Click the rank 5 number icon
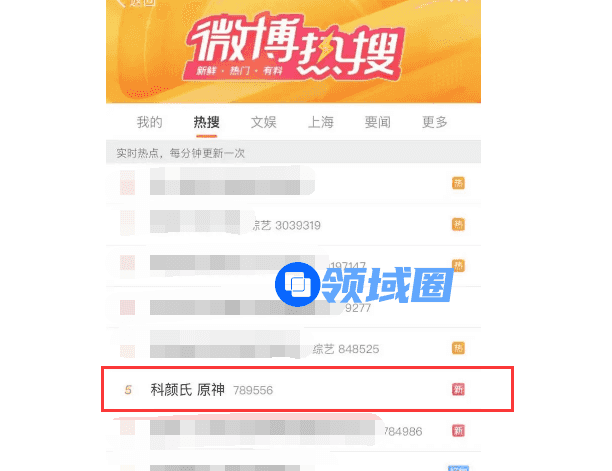 (x=128, y=389)
